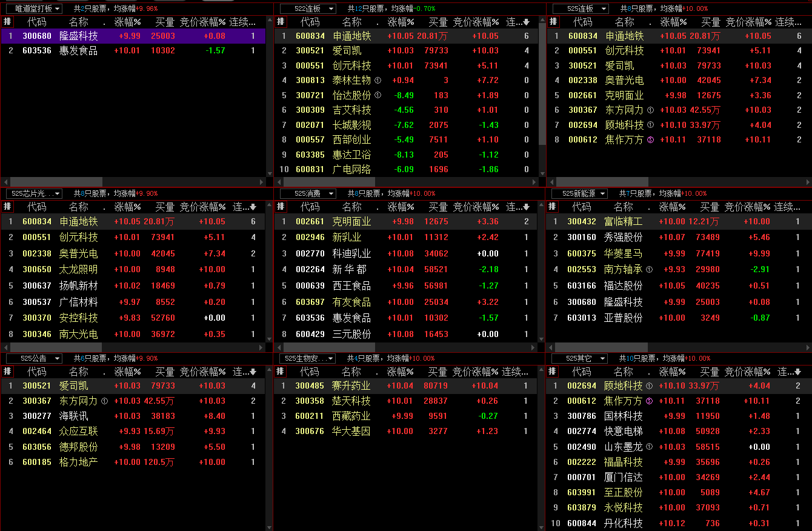Sort by 买量 in 522连板 panel
This screenshot has width=812, height=531.
tap(438, 22)
